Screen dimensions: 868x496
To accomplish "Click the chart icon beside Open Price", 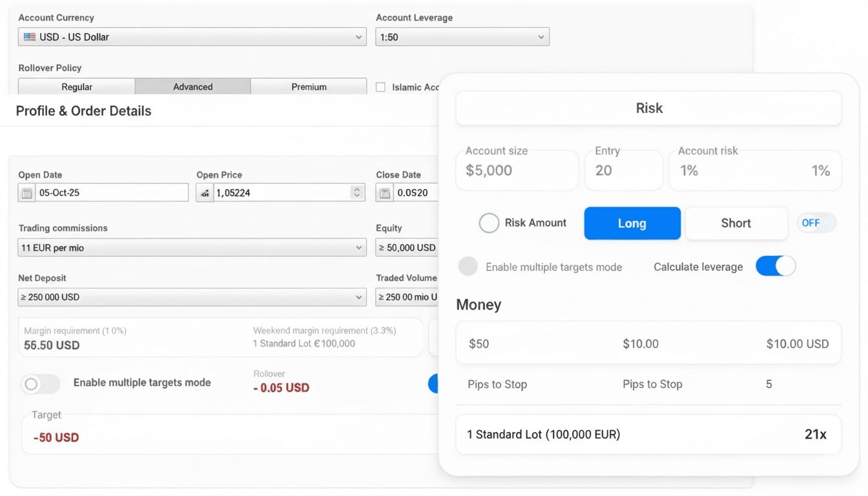I will [x=205, y=192].
